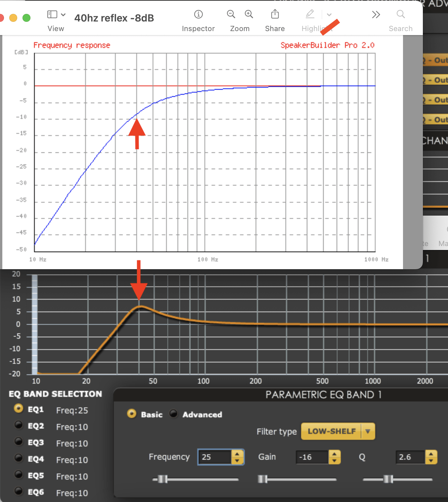Click the Zoom in magnifier icon

[249, 14]
